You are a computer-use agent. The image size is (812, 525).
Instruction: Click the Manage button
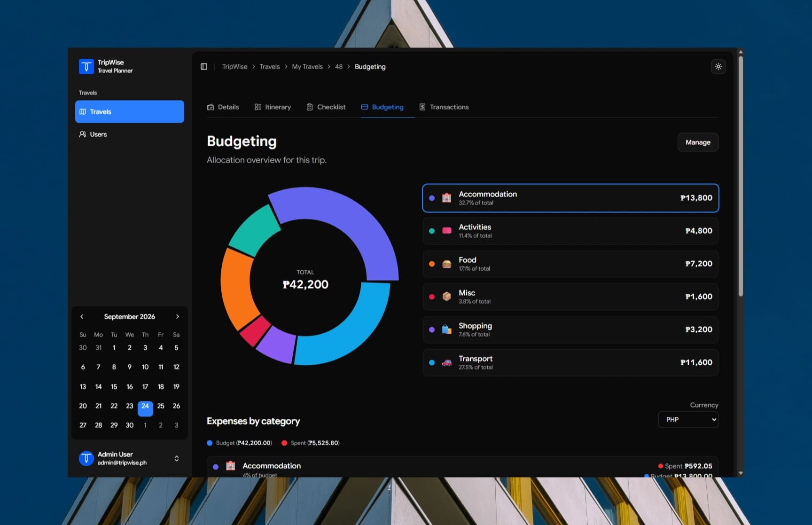point(698,142)
